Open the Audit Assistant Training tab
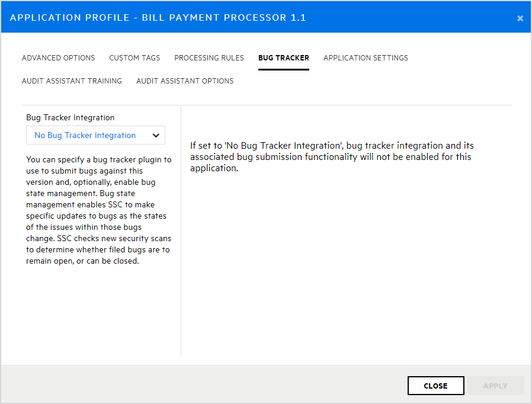Viewport: 532px width, 404px height. pos(72,81)
